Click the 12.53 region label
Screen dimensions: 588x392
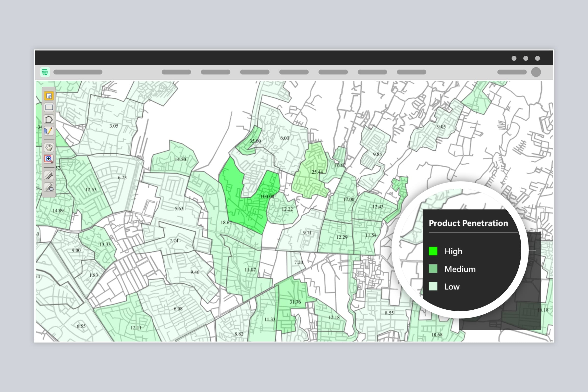click(x=91, y=189)
